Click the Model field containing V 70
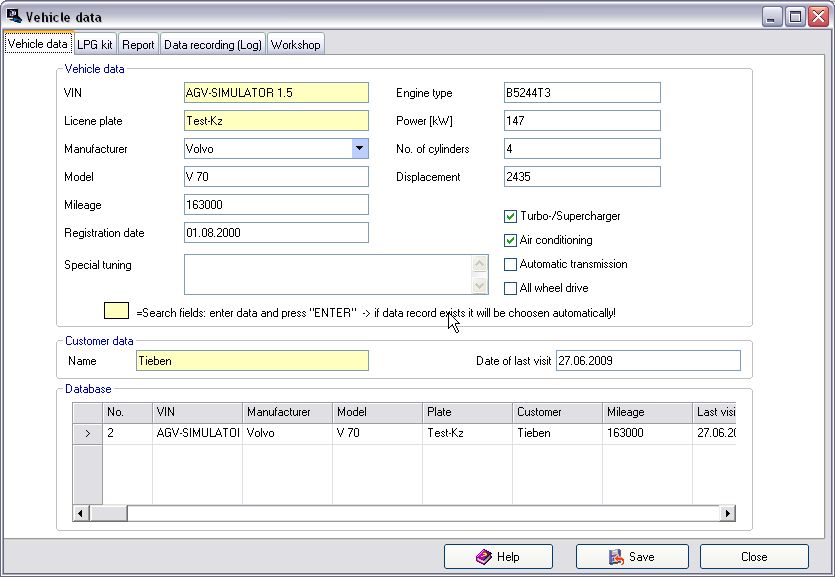 tap(276, 177)
